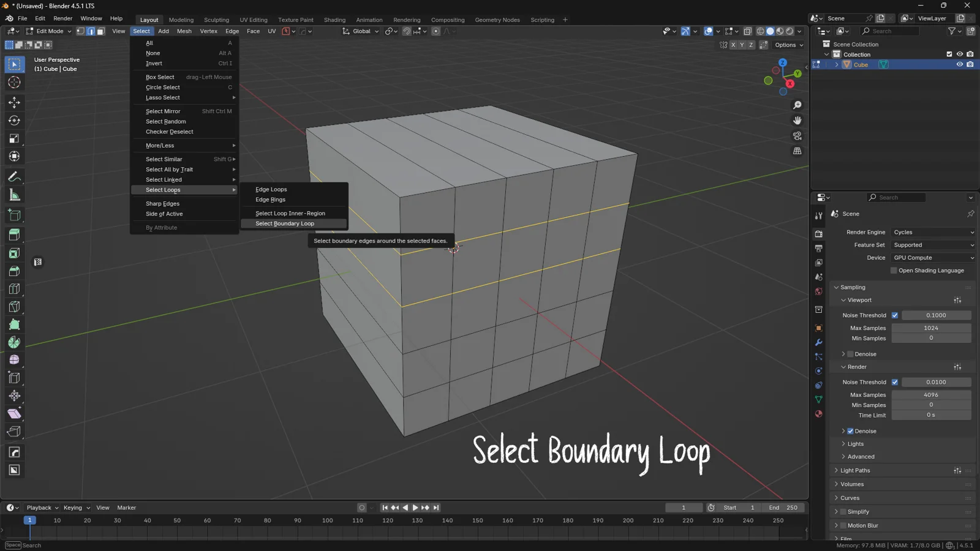Click the zoom magnifier viewport icon
Image resolution: width=980 pixels, height=551 pixels.
click(x=797, y=105)
